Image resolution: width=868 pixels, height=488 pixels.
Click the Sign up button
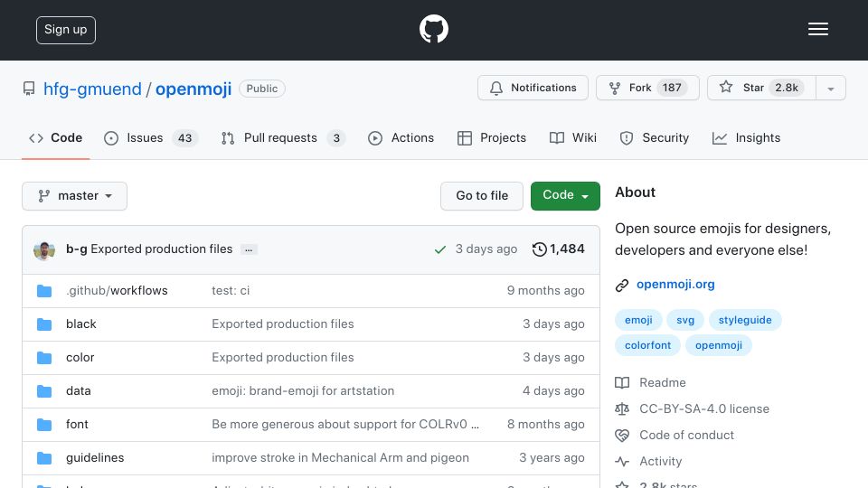click(x=66, y=30)
